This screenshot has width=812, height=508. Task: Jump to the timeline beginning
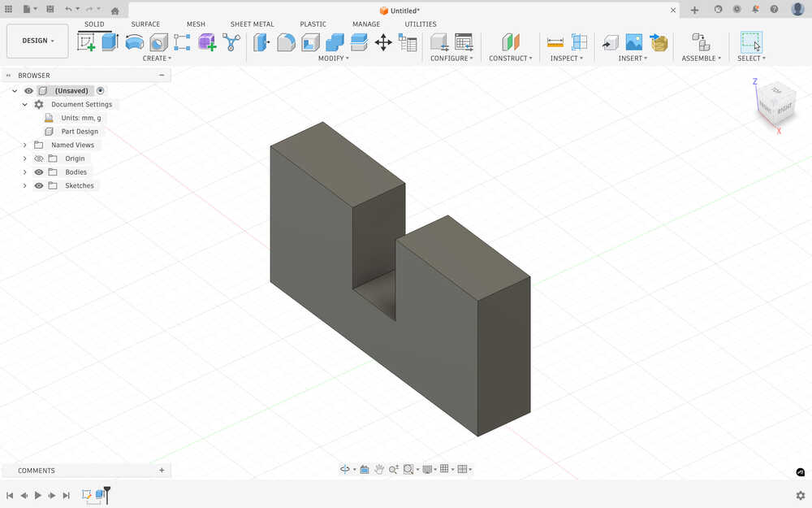pyautogui.click(x=10, y=496)
